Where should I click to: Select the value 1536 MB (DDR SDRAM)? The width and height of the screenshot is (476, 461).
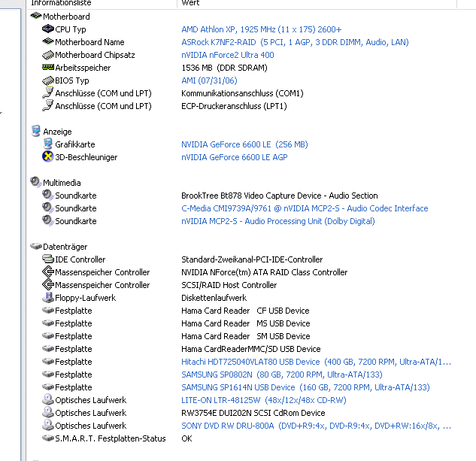coord(224,68)
